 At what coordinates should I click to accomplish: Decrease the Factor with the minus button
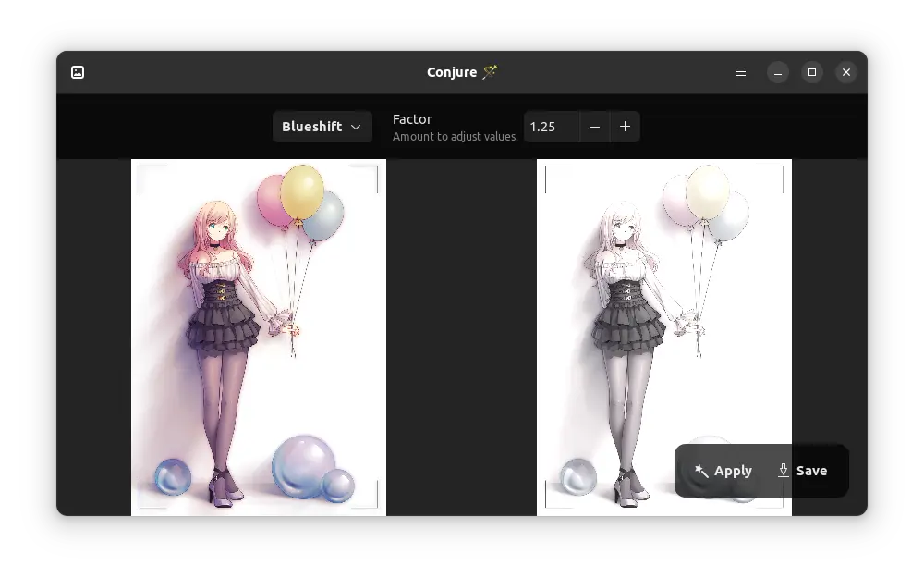(x=595, y=127)
